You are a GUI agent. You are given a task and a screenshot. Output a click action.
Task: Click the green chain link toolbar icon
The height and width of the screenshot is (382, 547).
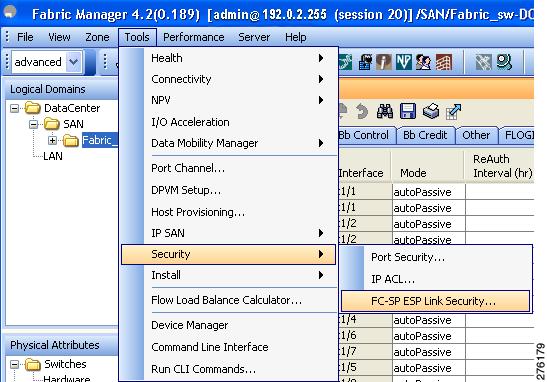click(345, 62)
